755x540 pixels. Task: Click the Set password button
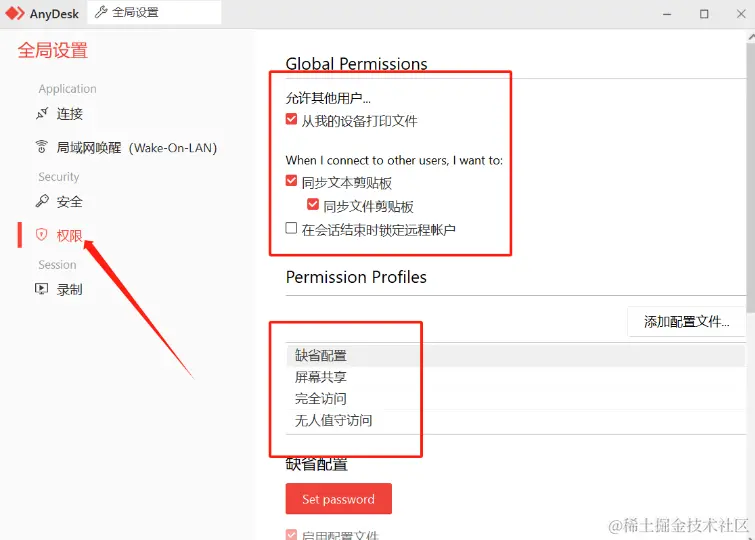pos(338,499)
